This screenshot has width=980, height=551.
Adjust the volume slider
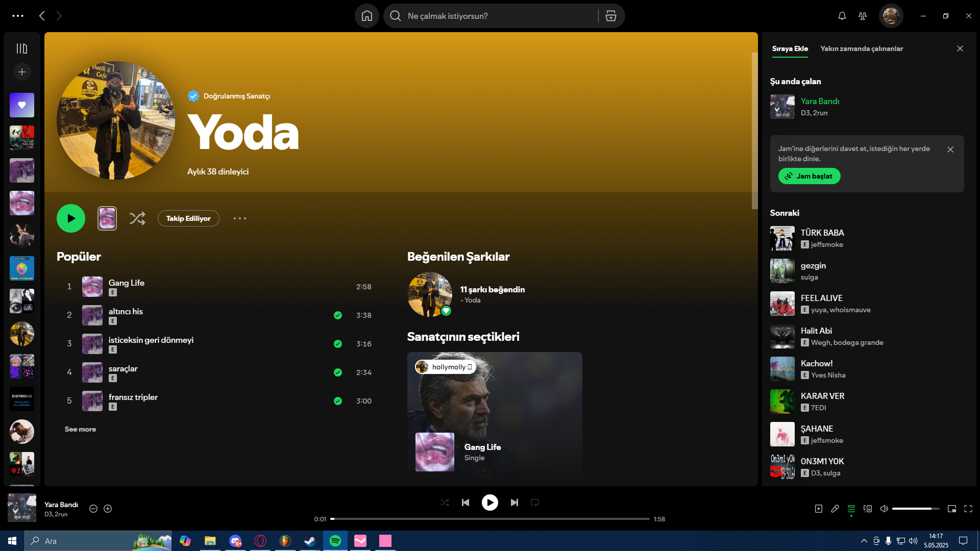coord(915,509)
